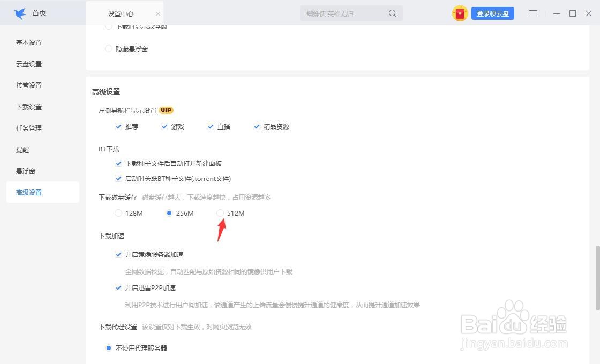Select 不使用代理服务器 radio option
The image size is (600, 364).
pos(109,348)
